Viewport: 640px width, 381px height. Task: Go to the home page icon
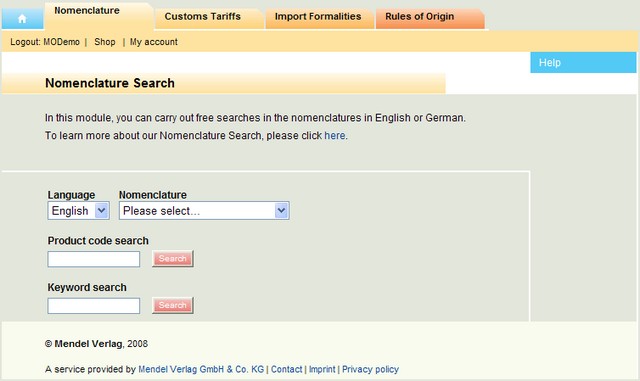(x=22, y=18)
